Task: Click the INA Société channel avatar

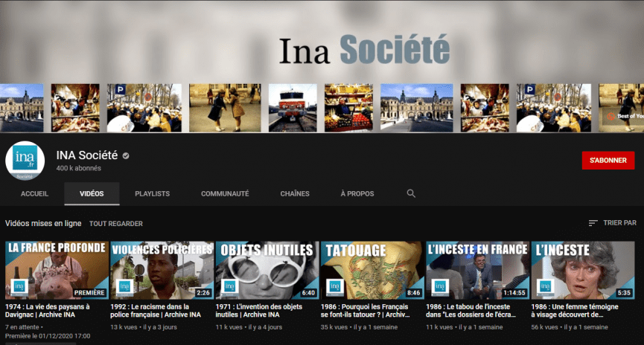Action: coord(25,161)
